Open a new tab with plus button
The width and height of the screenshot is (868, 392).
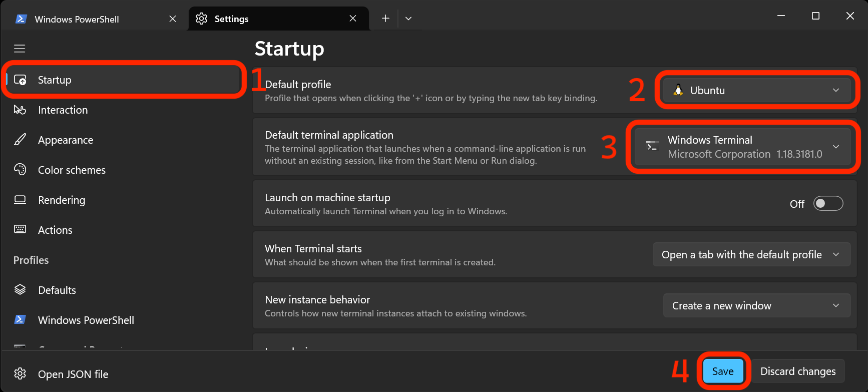[x=385, y=19]
